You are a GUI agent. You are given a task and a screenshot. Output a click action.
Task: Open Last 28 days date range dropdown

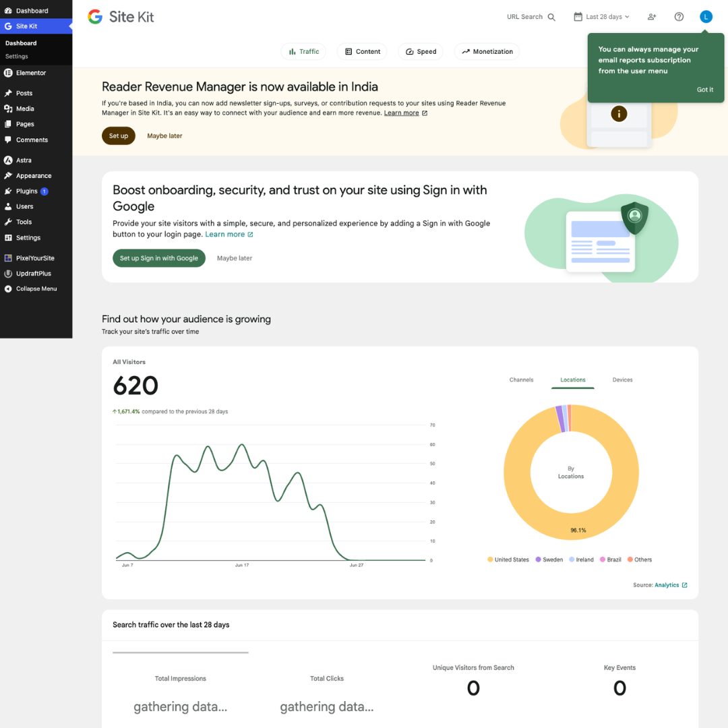(602, 17)
